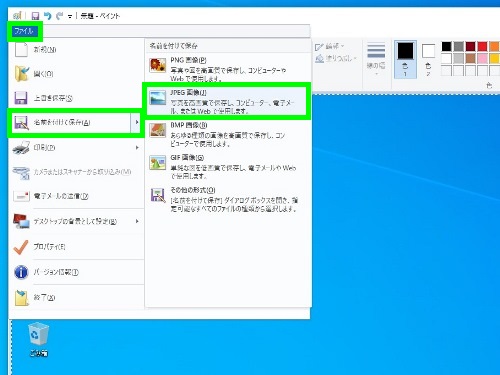This screenshot has height=375, width=500.
Task: Click the Save icon in the quick access toolbar
Action: [x=35, y=16]
